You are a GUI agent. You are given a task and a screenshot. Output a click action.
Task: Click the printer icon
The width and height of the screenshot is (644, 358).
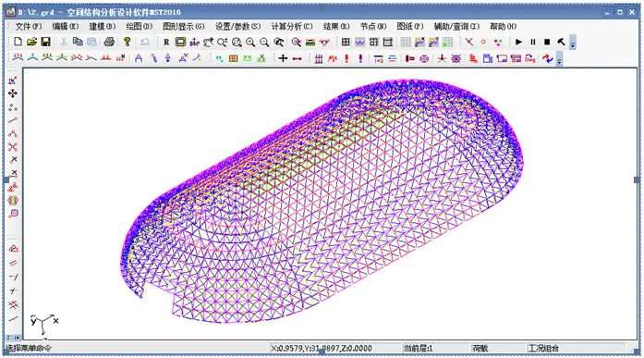(x=109, y=42)
